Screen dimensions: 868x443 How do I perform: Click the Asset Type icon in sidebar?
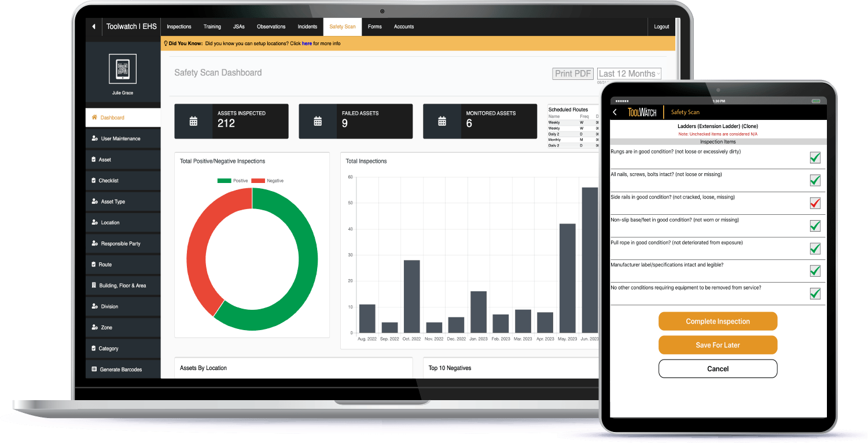94,202
